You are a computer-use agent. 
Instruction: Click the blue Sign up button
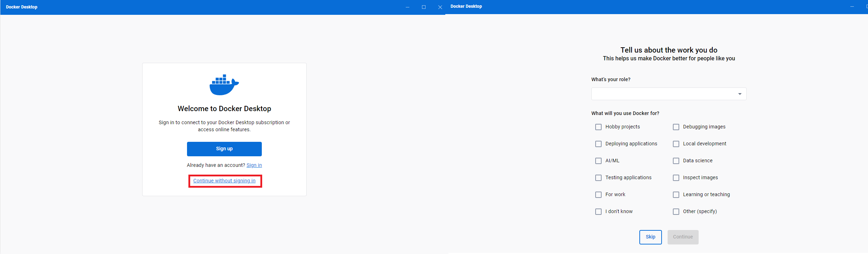pyautogui.click(x=224, y=149)
